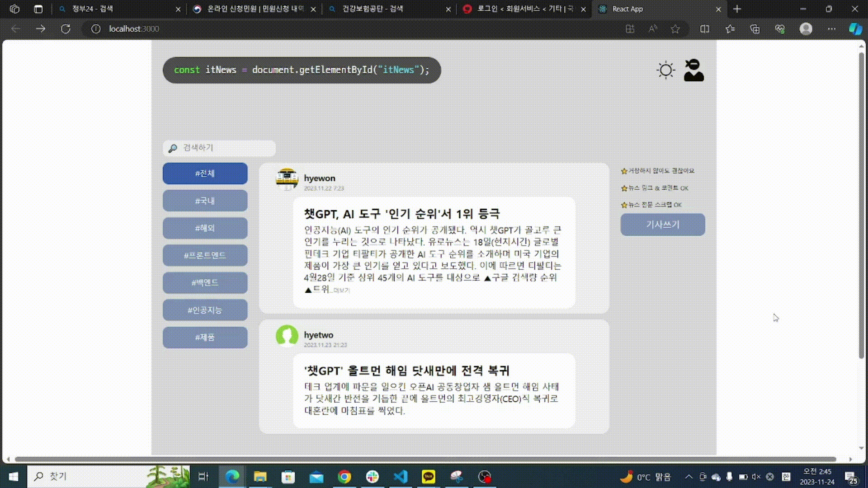Expand article with 더보기 link
Screen dimensions: 868x488
[341, 291]
